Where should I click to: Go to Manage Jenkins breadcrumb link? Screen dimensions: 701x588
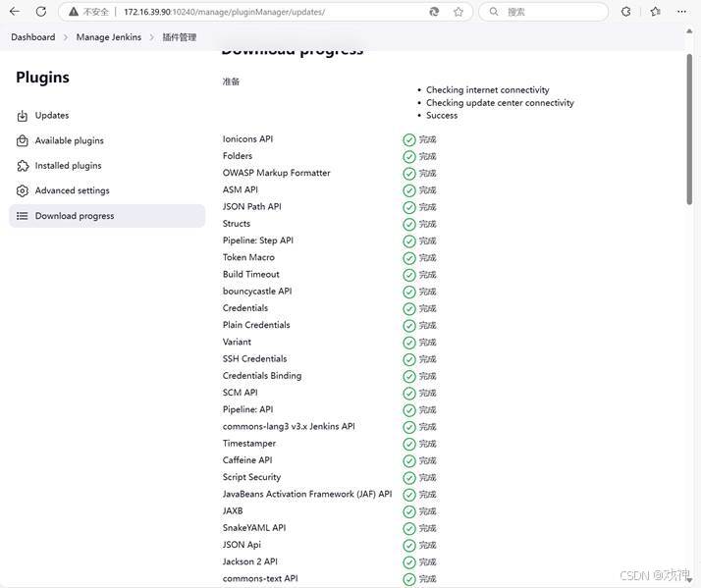(x=109, y=37)
